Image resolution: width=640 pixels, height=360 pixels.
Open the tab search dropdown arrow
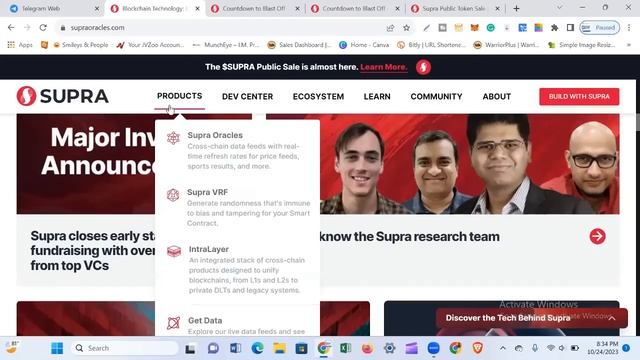coord(560,8)
